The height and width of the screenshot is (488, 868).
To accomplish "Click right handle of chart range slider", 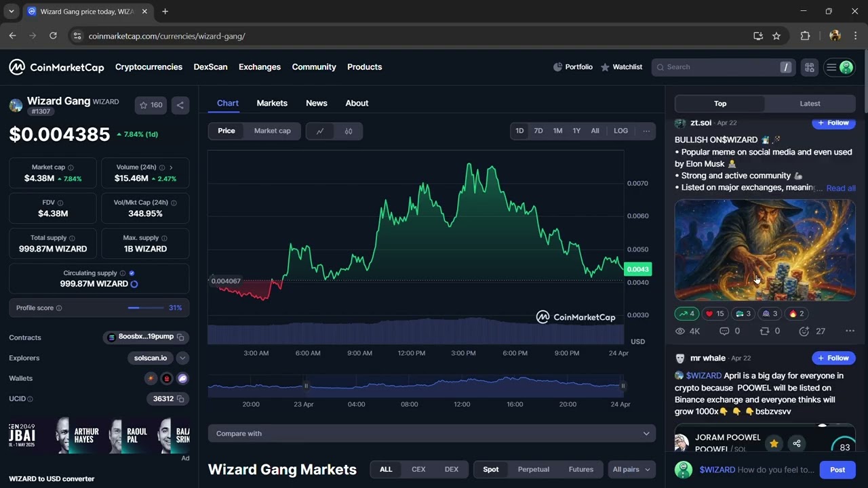I will coord(623,386).
